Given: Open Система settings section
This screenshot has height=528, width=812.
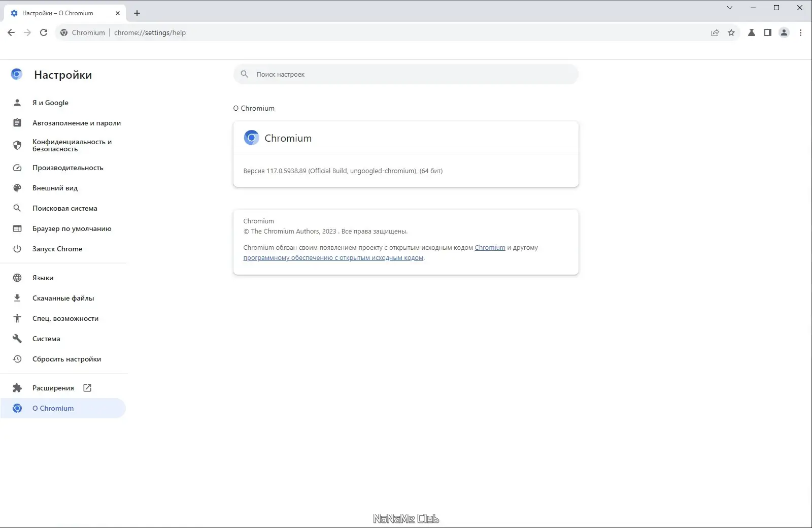Looking at the screenshot, I should (63, 339).
